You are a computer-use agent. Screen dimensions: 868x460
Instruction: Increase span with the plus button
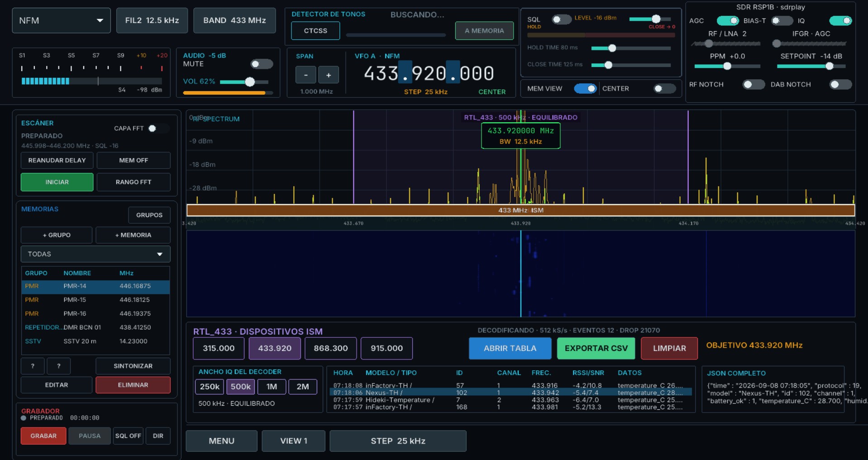tap(329, 75)
